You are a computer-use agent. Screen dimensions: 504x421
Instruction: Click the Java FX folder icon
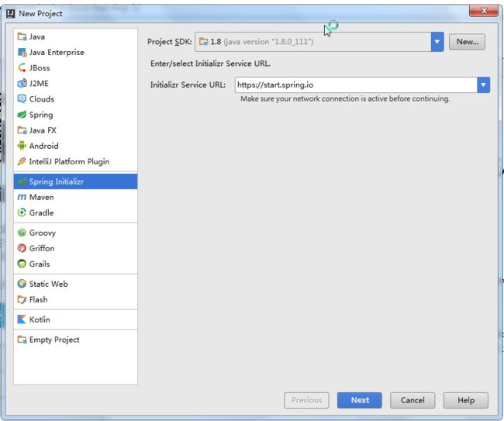coord(22,130)
